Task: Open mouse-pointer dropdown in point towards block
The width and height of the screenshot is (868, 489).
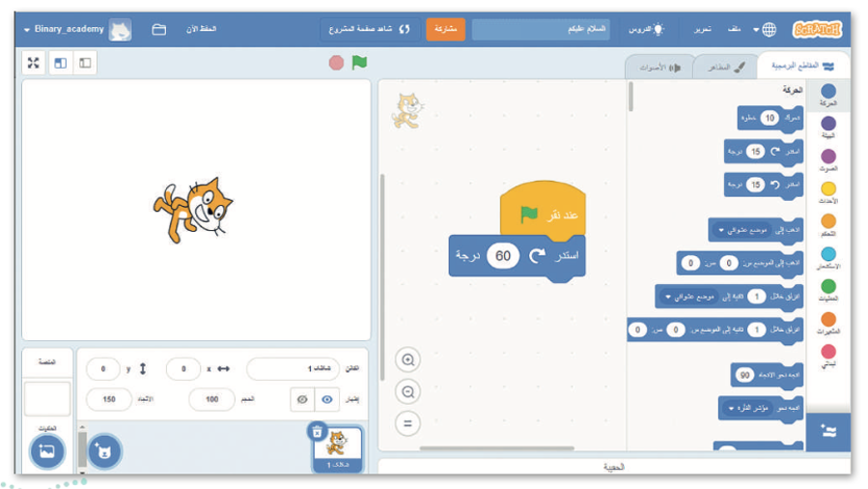Action: click(x=748, y=408)
